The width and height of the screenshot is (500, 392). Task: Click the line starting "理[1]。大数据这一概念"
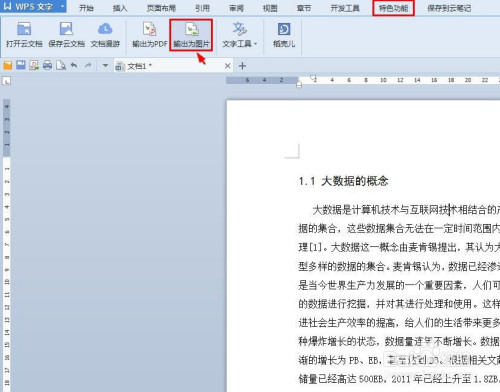(x=399, y=247)
